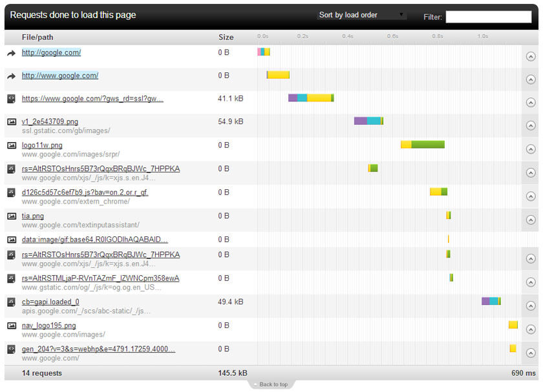Expand details for the https://www.google.com/?gws_rd row
The width and height of the screenshot is (543, 392).
click(x=531, y=103)
